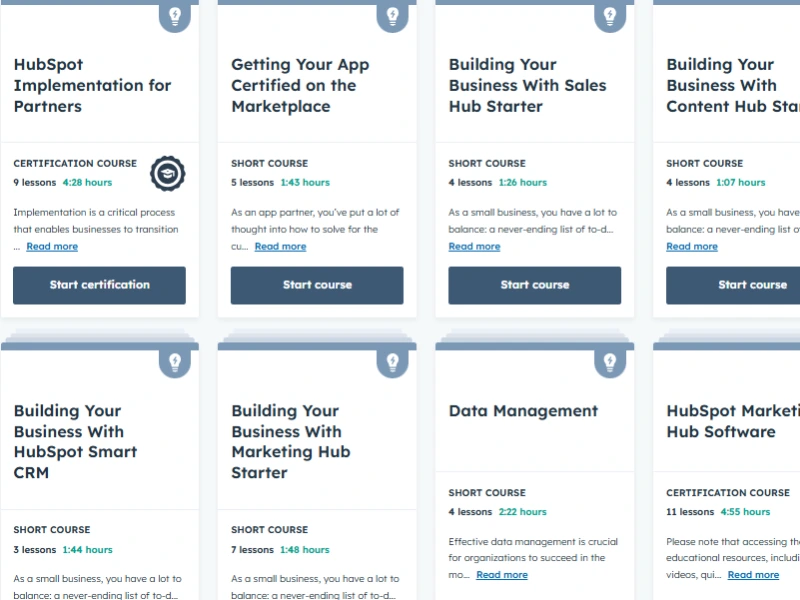Screen dimensions: 800x600
Task: Click SHORT COURSE label on Data Management card
Action: click(x=487, y=493)
